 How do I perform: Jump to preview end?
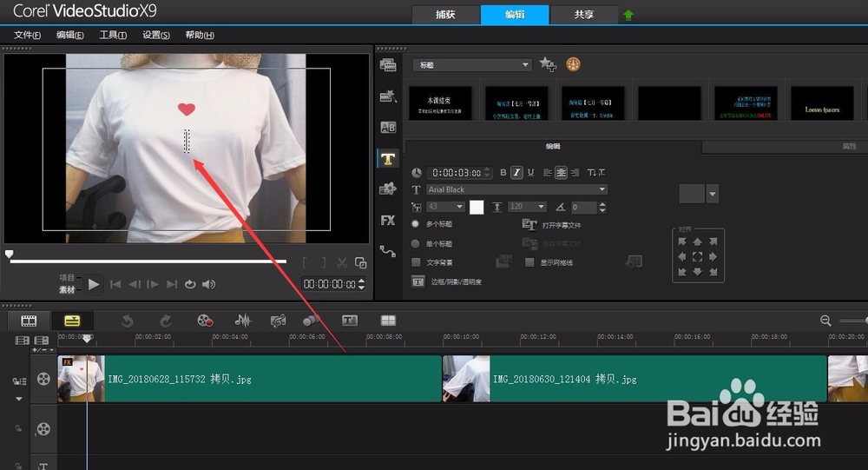tap(172, 284)
